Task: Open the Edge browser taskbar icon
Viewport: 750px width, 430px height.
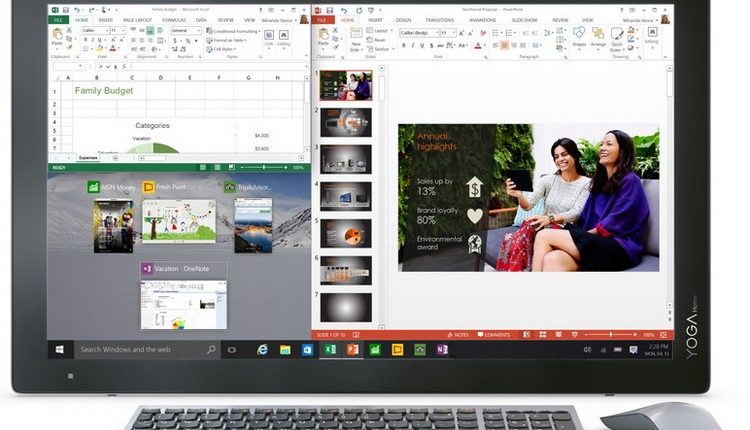Action: [263, 350]
